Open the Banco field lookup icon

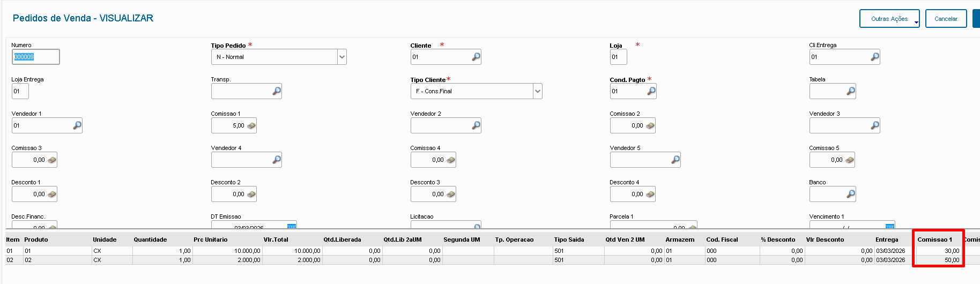(x=850, y=194)
